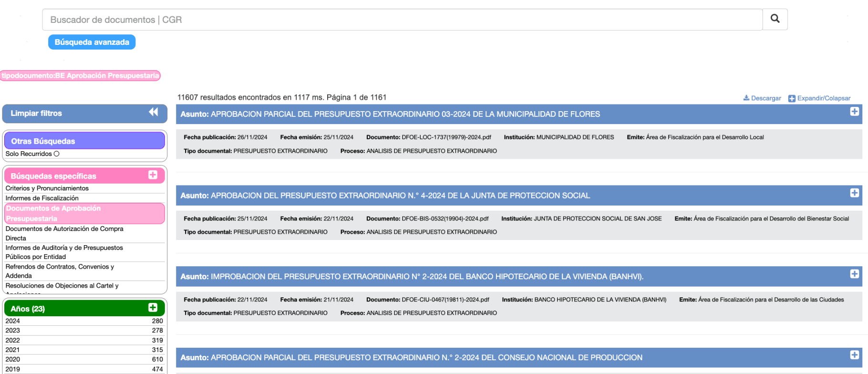Expand the BANHVI improbacion result
Viewport: 868px width, 374px height.
point(854,274)
